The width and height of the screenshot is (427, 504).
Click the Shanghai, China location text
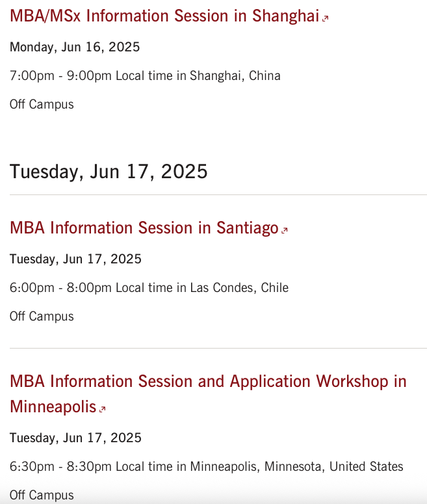tap(235, 76)
